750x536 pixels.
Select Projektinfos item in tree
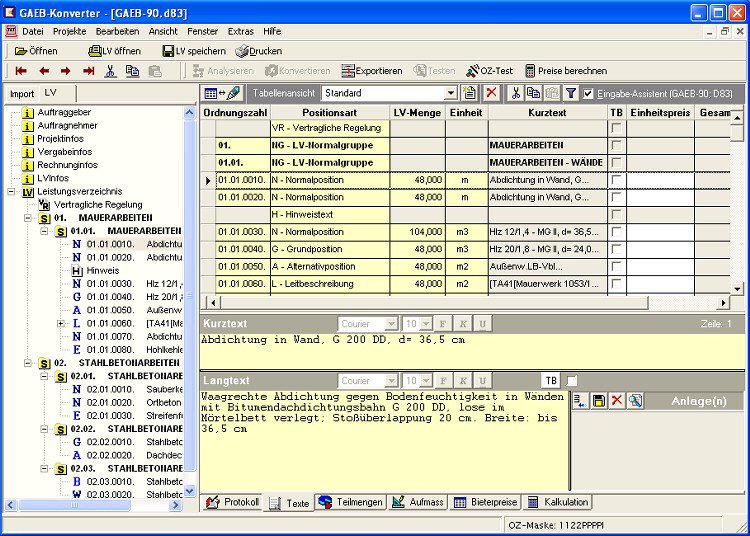[60, 139]
